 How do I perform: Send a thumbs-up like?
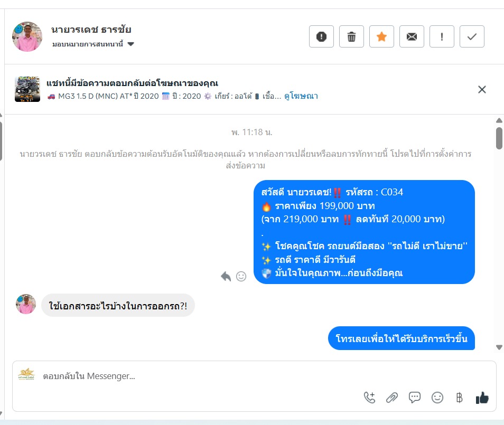pyautogui.click(x=482, y=398)
